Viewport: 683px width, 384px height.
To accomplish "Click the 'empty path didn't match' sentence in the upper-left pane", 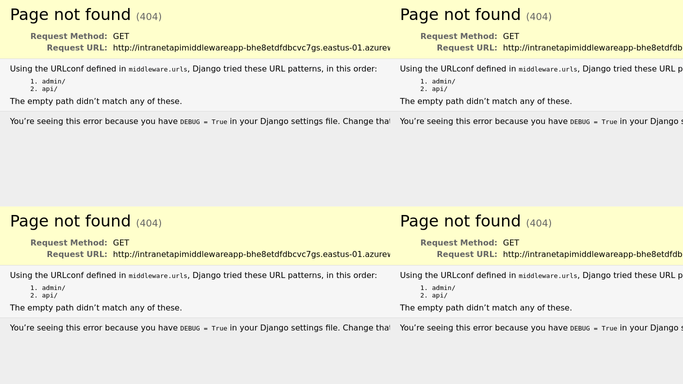I will (x=96, y=101).
